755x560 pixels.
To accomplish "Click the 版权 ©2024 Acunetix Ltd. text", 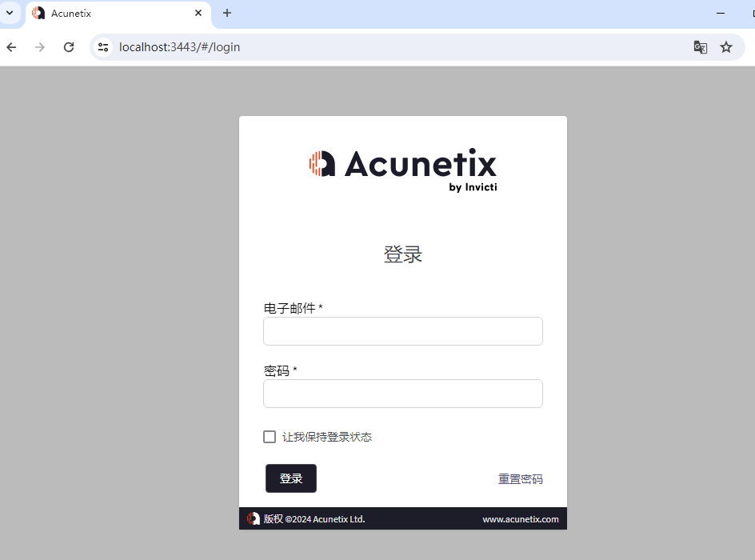I will 314,519.
